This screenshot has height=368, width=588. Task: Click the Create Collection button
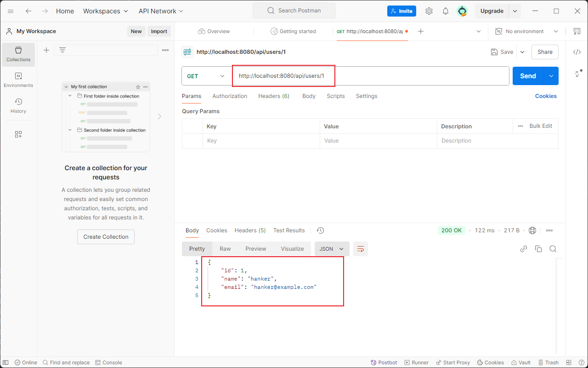(106, 237)
